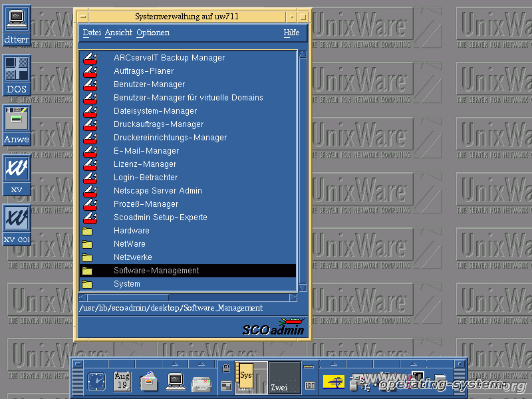
Task: Open the Datei menu
Action: point(92,33)
